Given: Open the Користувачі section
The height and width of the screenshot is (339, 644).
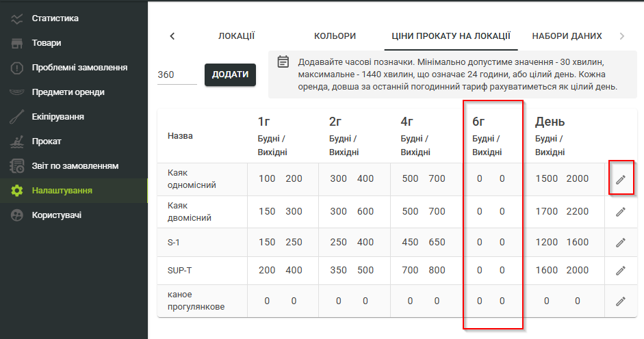Looking at the screenshot, I should coord(57,215).
